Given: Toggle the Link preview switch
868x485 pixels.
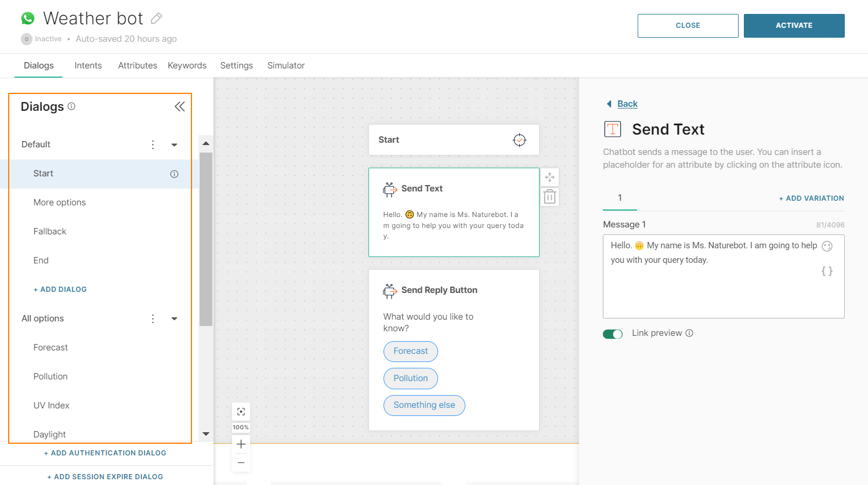Looking at the screenshot, I should (x=613, y=334).
